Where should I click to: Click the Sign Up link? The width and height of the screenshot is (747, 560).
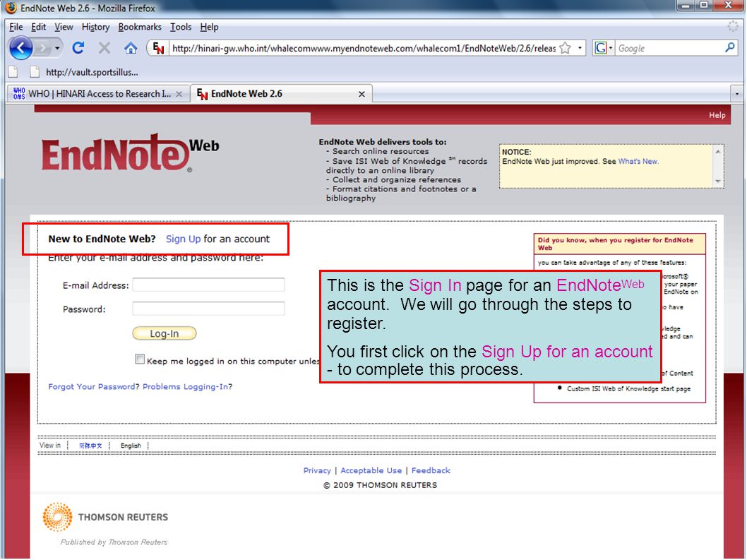183,239
